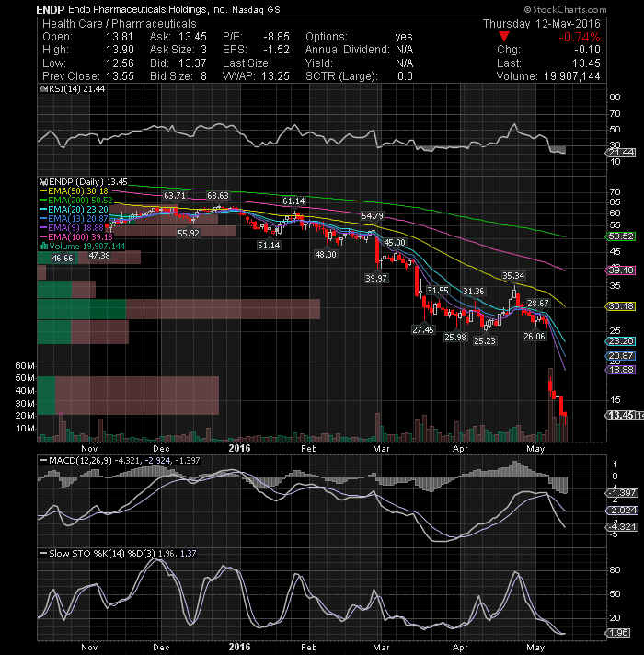This screenshot has height=655, width=644.
Task: Click the RSI(14) 21.44 indicator label
Action: coord(73,89)
